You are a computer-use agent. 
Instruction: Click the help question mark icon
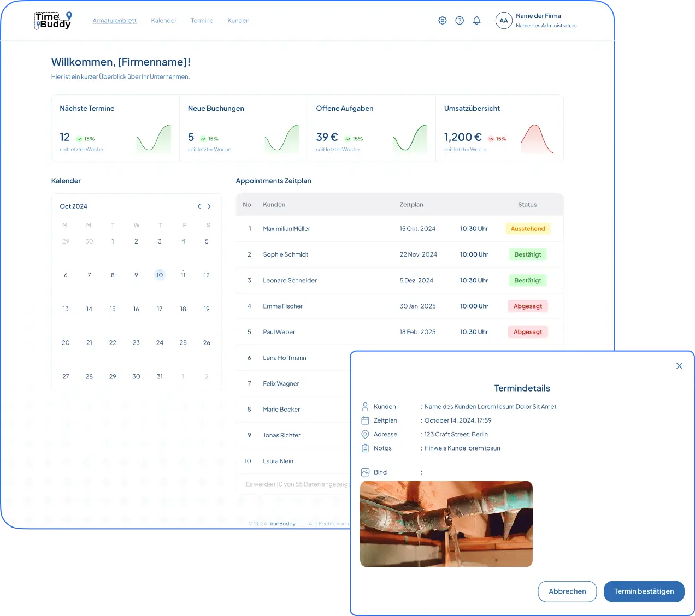click(460, 21)
